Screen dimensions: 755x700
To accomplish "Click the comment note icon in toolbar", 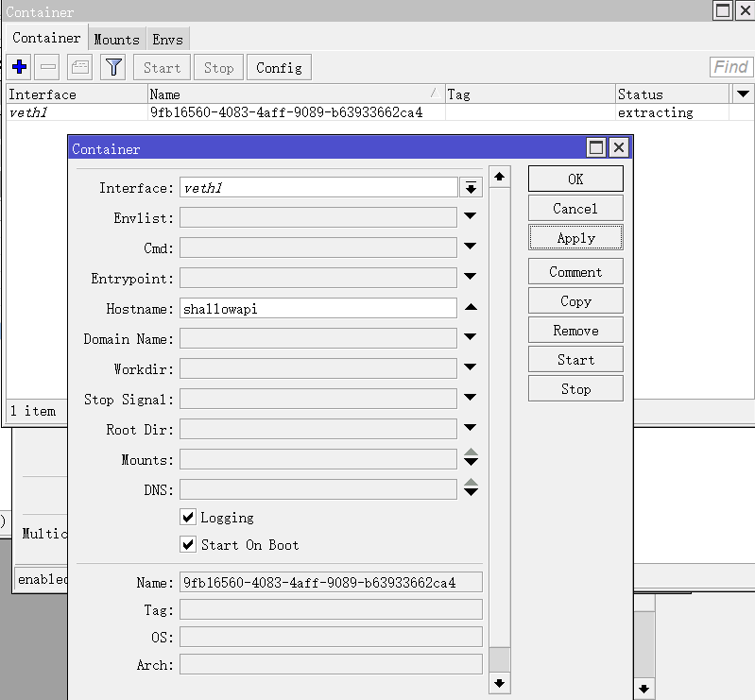I will [x=80, y=67].
